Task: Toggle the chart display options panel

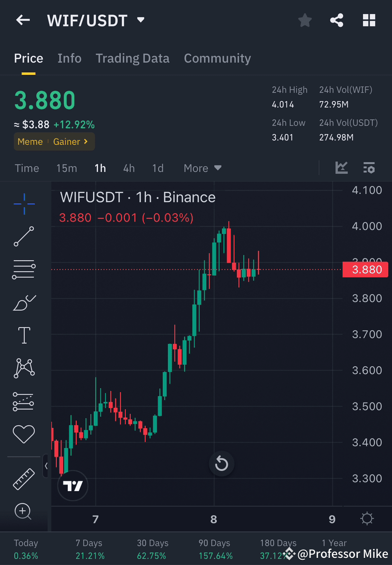Action: click(369, 168)
